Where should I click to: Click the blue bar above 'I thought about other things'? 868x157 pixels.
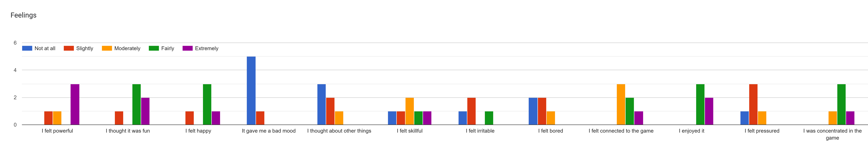[321, 104]
